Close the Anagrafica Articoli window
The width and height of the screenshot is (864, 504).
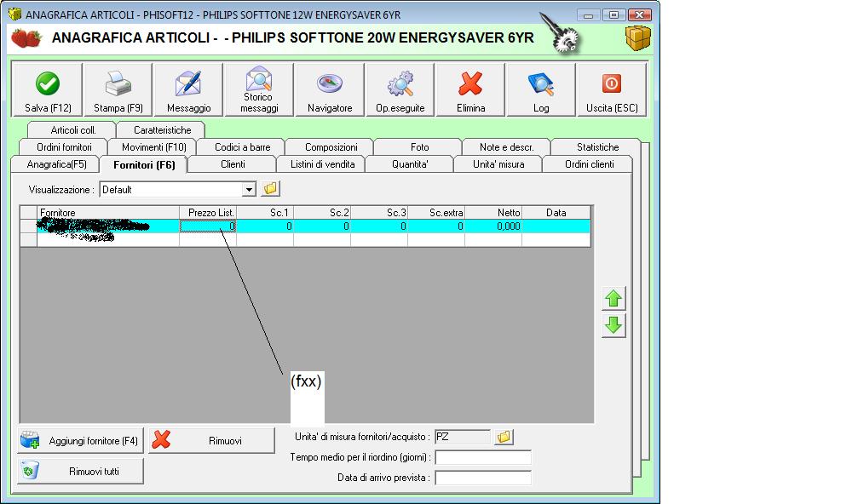pyautogui.click(x=639, y=14)
